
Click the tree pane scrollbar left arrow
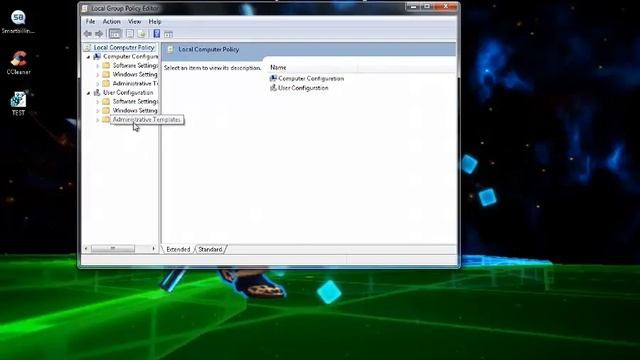(86, 248)
